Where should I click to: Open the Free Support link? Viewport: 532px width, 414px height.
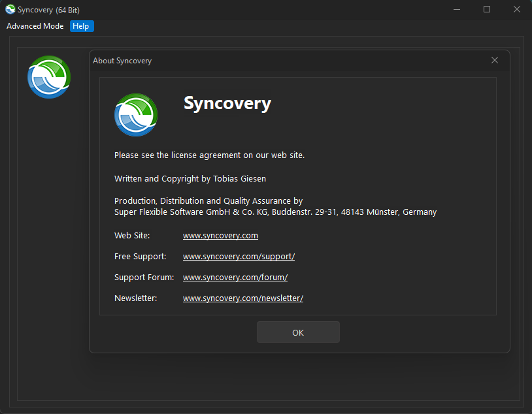pos(239,257)
